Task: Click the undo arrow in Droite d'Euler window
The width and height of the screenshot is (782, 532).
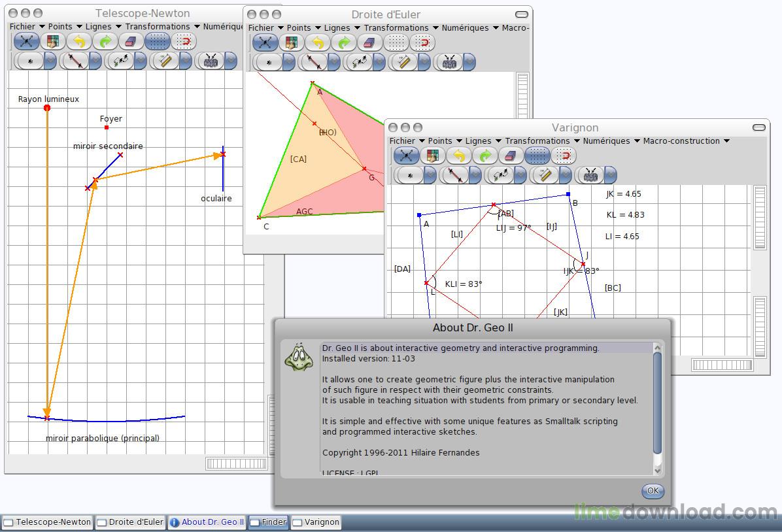Action: click(x=318, y=43)
